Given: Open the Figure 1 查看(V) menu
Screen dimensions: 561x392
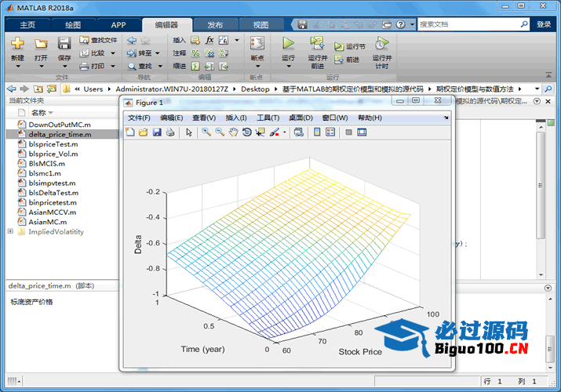Looking at the screenshot, I should 204,118.
